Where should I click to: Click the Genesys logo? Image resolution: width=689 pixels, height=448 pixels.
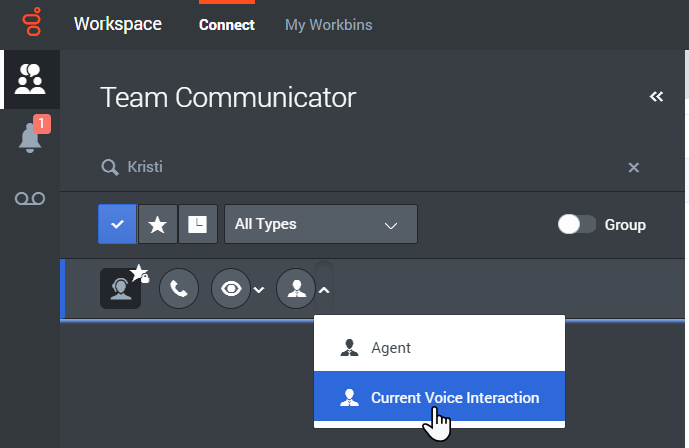[30, 24]
